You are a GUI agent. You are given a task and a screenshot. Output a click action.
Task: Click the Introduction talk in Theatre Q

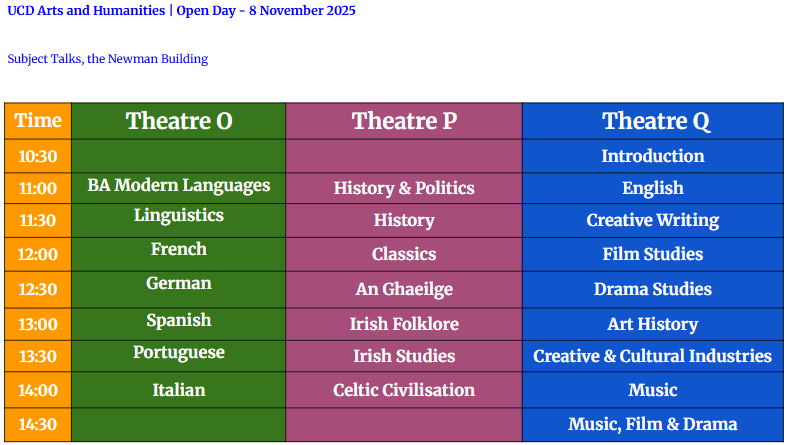[x=652, y=156]
